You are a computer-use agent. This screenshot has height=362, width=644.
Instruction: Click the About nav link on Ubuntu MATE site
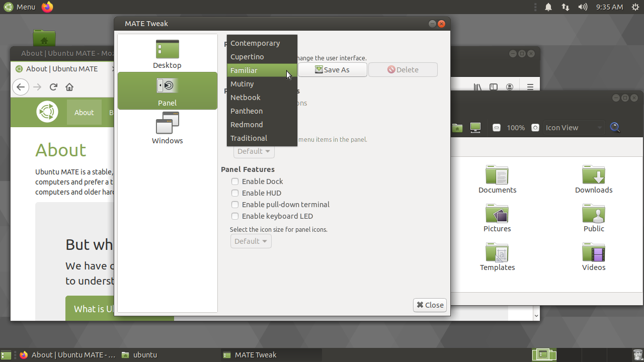click(x=84, y=112)
